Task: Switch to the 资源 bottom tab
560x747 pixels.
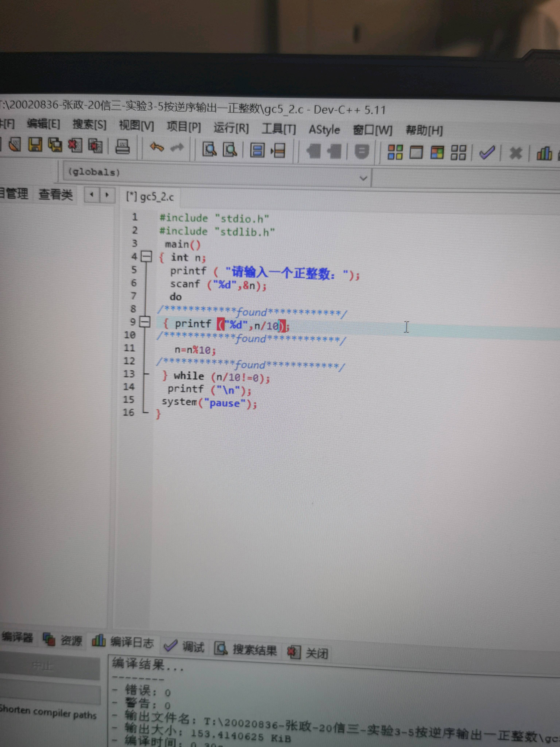Action: [x=63, y=640]
